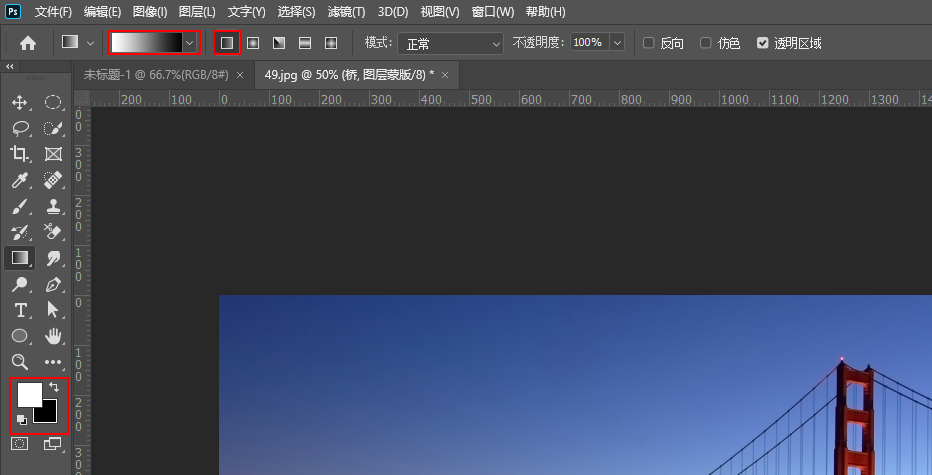
Task: Toggle Quick Mask mode
Action: point(20,443)
